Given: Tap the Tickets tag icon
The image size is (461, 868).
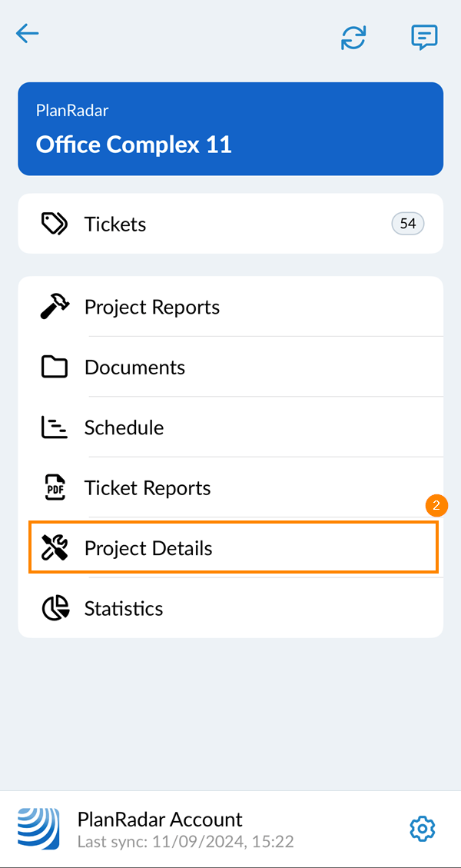Looking at the screenshot, I should pos(54,224).
